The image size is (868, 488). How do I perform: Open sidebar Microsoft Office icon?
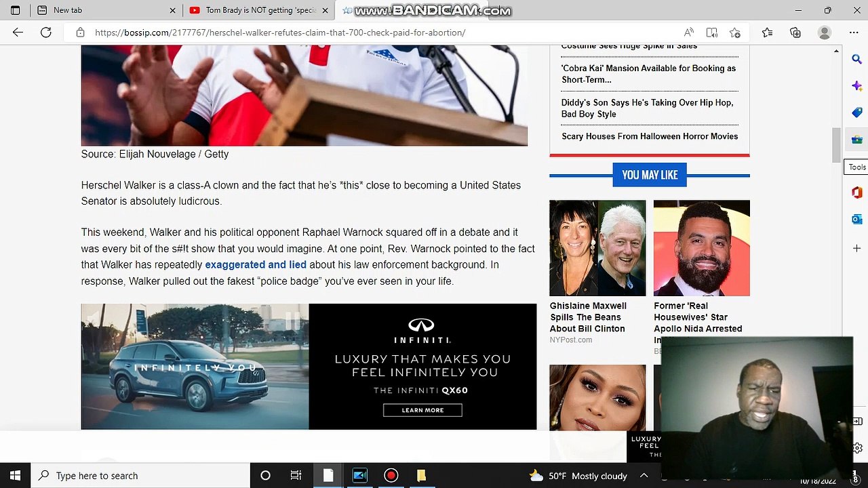click(856, 192)
